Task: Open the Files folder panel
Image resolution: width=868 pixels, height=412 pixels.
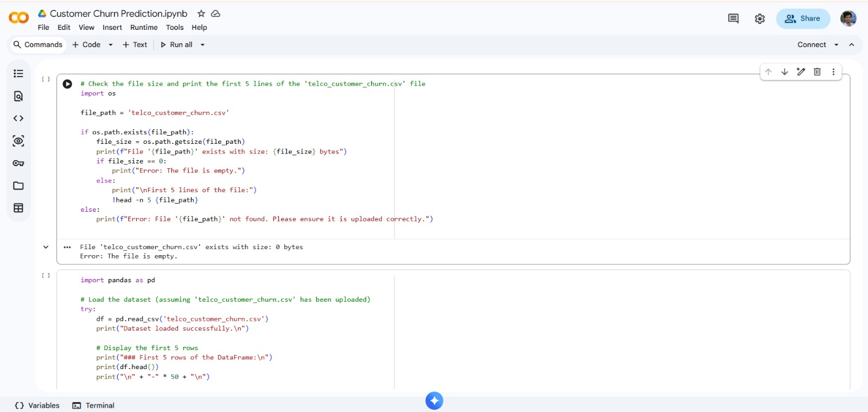Action: point(18,186)
